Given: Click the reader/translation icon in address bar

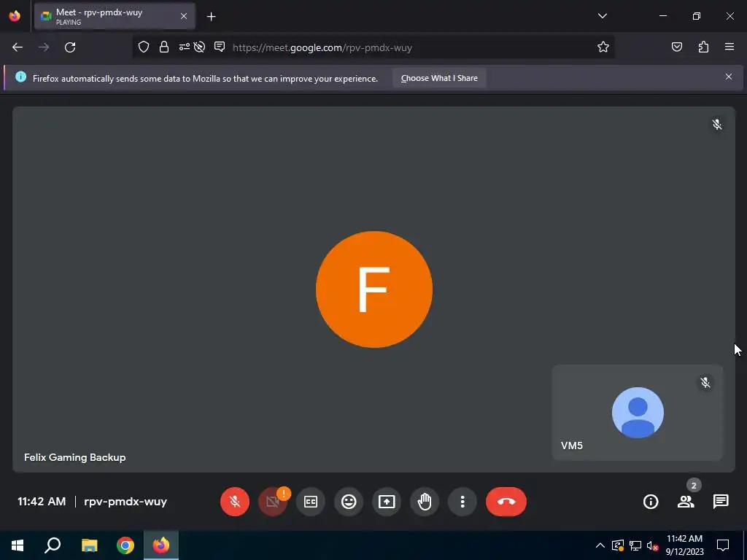Looking at the screenshot, I should (x=220, y=47).
